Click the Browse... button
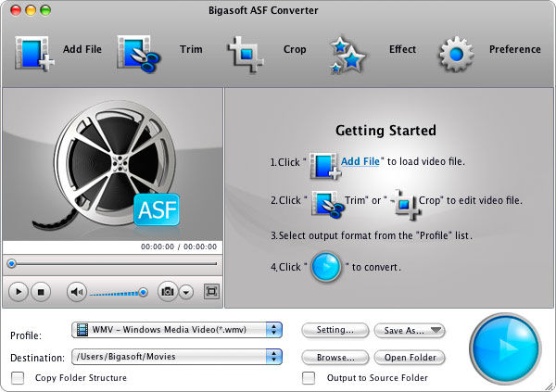 click(335, 358)
